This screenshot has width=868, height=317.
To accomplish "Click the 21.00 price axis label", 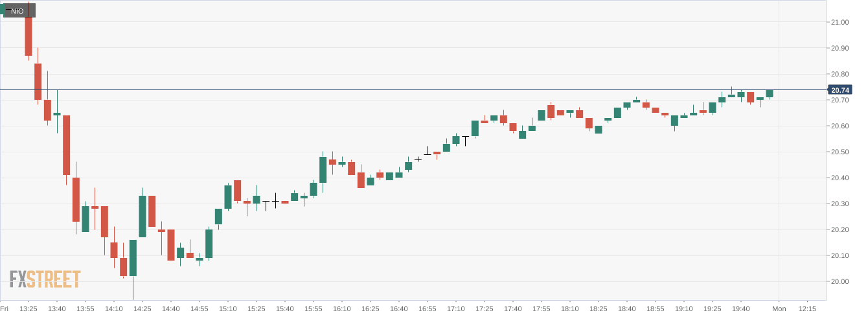I will 839,22.
